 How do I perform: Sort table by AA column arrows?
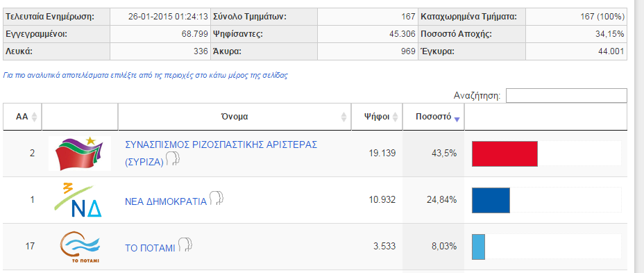35,117
